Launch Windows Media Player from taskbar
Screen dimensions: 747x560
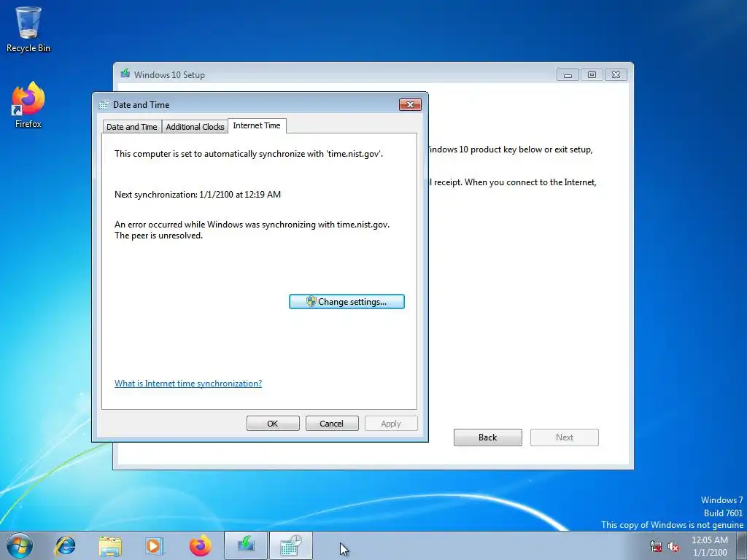coord(155,545)
